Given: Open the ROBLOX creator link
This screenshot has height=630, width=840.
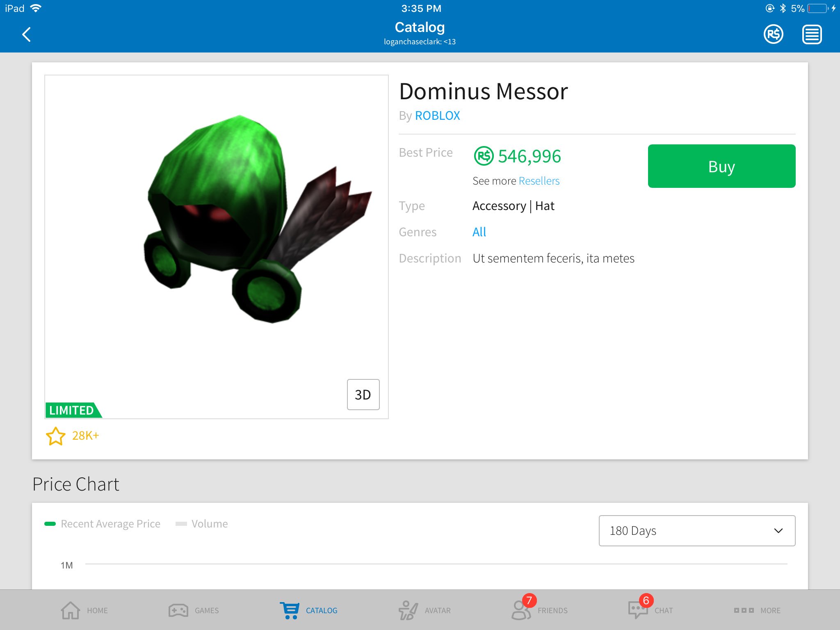Looking at the screenshot, I should (437, 116).
